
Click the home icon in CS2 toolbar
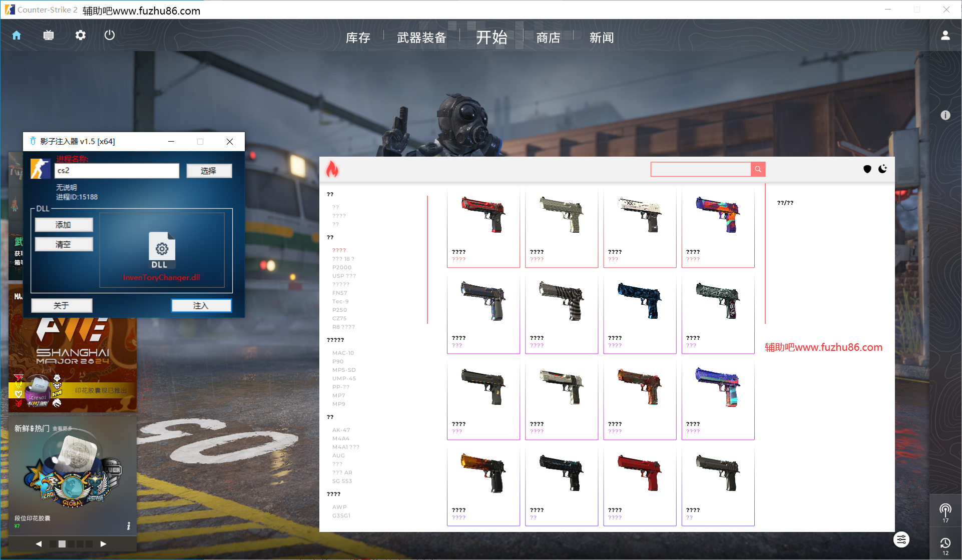click(x=17, y=36)
